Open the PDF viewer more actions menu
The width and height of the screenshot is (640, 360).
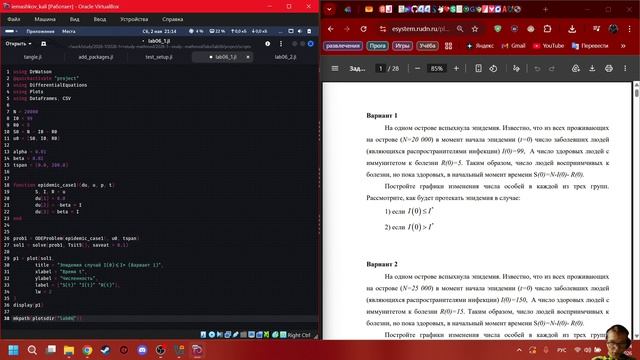(x=625, y=68)
